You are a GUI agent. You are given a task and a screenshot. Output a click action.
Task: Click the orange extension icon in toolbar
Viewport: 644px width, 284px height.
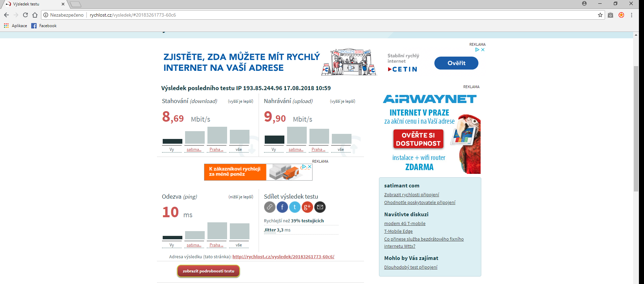click(x=621, y=15)
